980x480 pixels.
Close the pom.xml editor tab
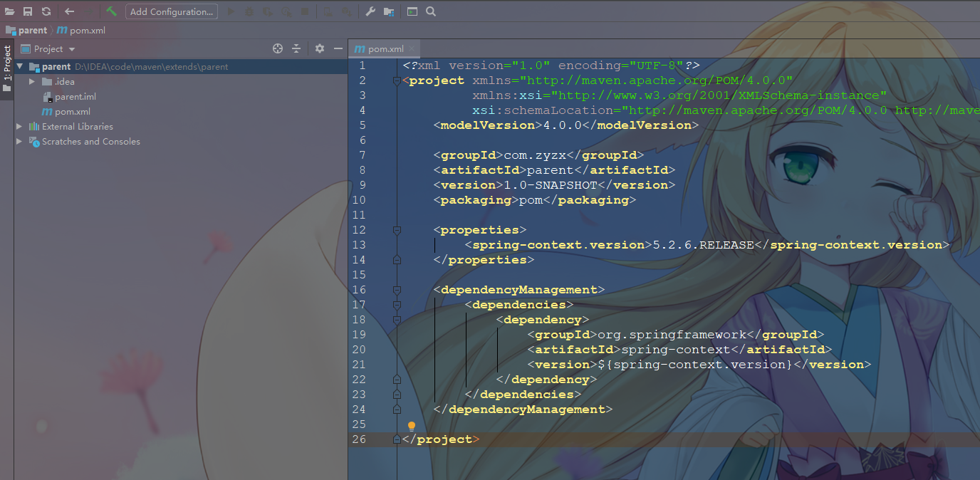coord(412,49)
